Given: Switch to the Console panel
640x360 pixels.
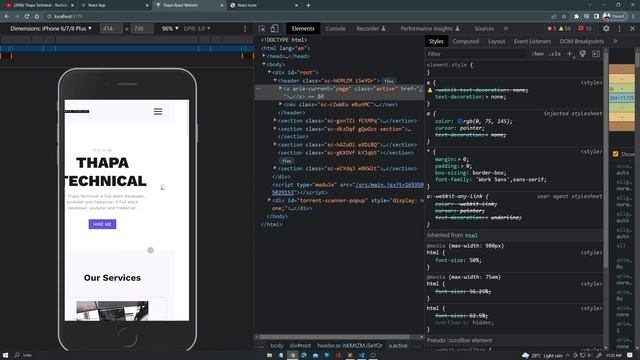Looking at the screenshot, I should coord(336,29).
